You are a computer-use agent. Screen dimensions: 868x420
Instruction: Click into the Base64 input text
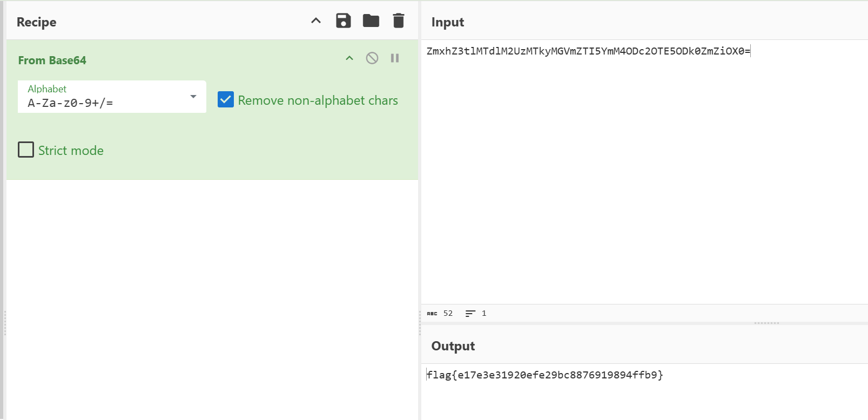pos(588,51)
